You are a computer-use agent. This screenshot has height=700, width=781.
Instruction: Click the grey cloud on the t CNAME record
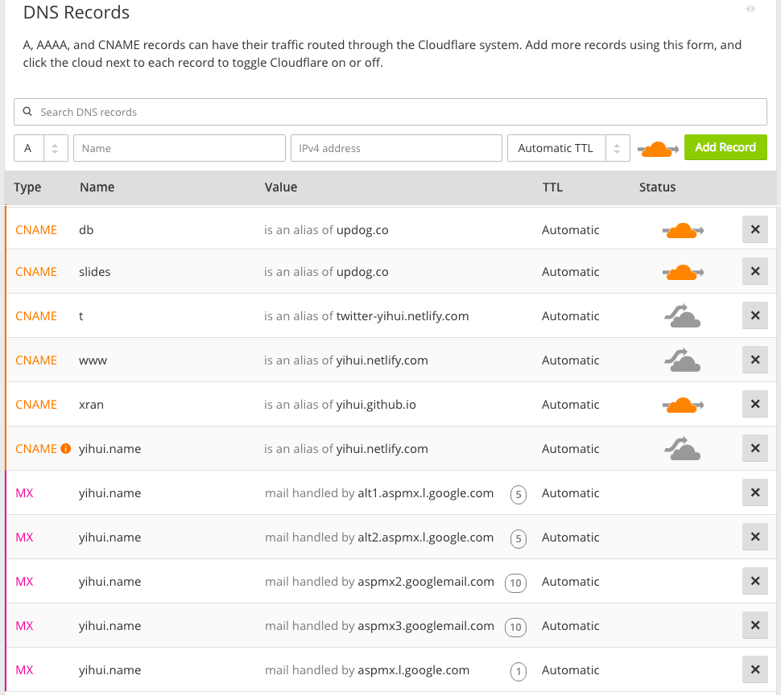[x=682, y=316]
